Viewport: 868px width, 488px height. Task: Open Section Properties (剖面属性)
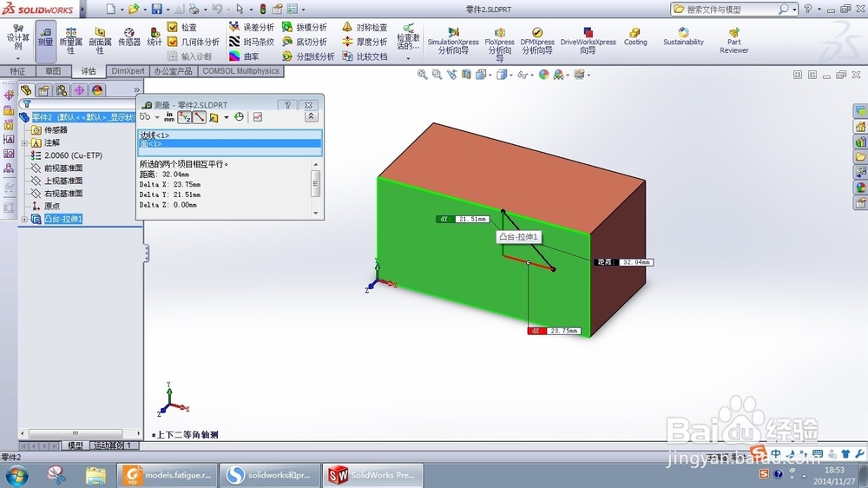point(100,41)
